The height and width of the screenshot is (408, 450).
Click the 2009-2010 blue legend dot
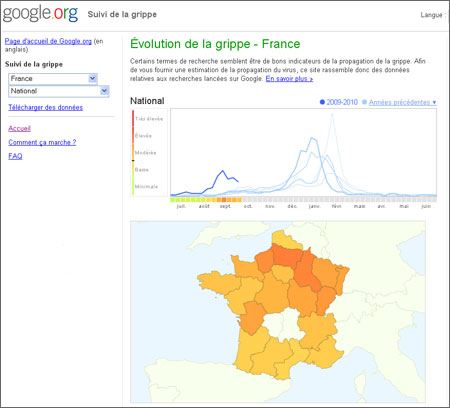322,102
